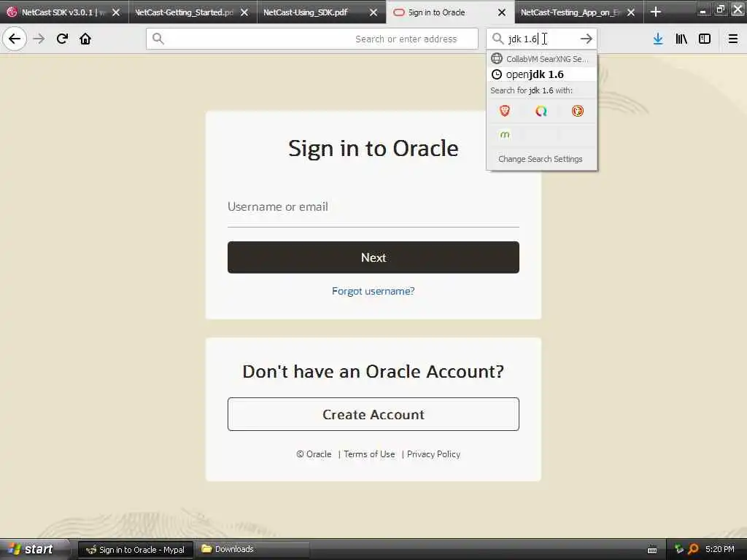
Task: Open the Downloads taskbar window
Action: pyautogui.click(x=252, y=550)
